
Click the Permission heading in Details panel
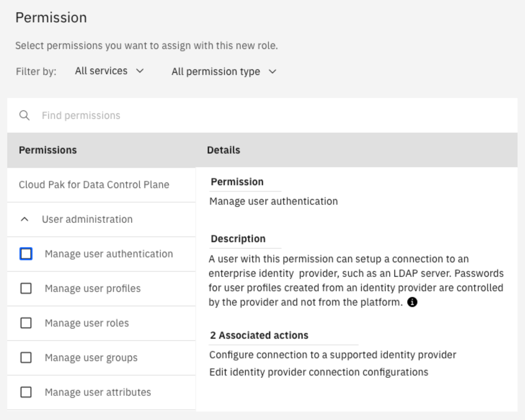(237, 182)
